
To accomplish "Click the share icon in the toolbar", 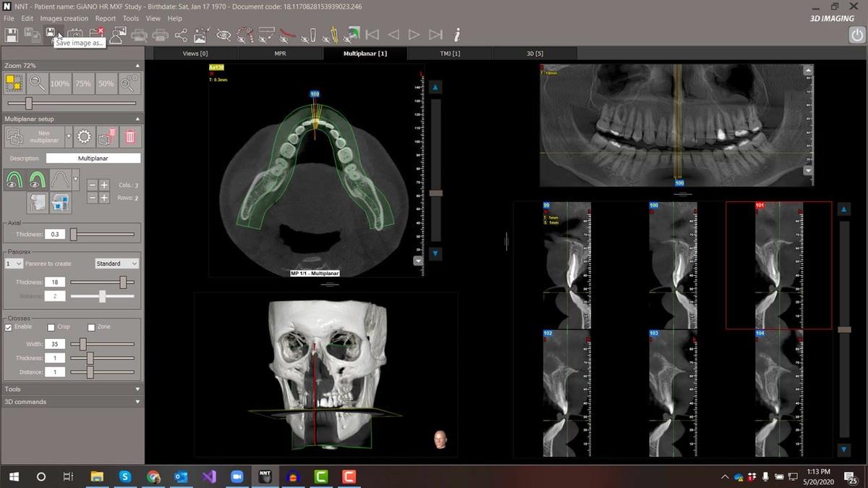I will (181, 34).
